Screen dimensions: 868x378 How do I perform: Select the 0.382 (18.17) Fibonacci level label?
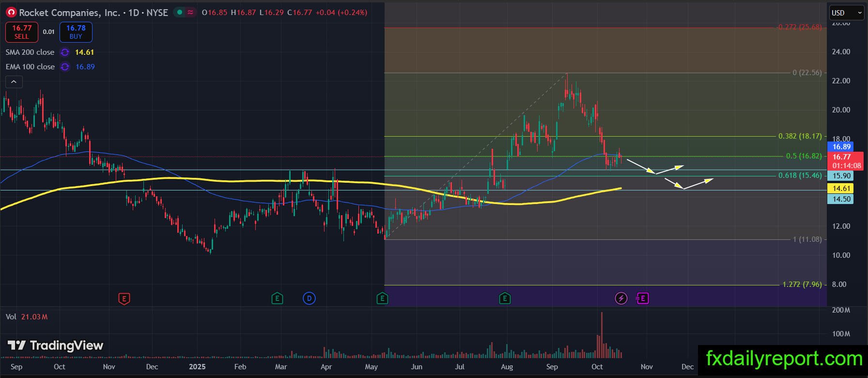tap(800, 136)
